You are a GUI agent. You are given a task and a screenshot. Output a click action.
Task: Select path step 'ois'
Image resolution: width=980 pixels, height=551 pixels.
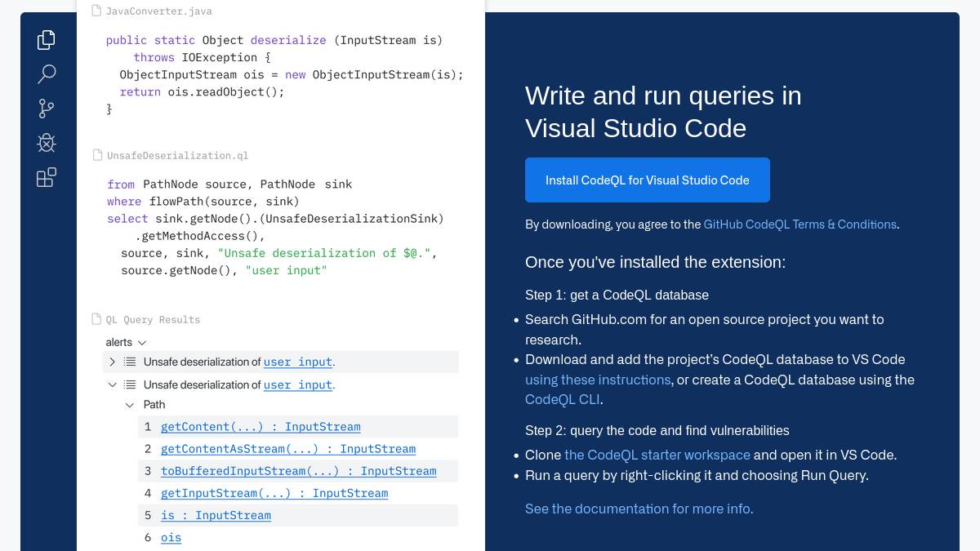coord(171,537)
